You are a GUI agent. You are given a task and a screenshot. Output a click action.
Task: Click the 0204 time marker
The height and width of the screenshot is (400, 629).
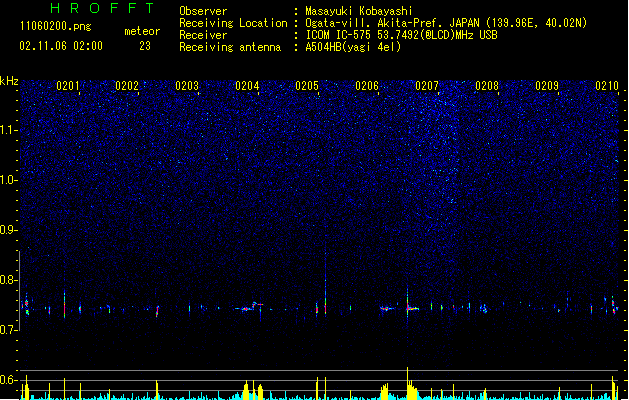(x=247, y=85)
